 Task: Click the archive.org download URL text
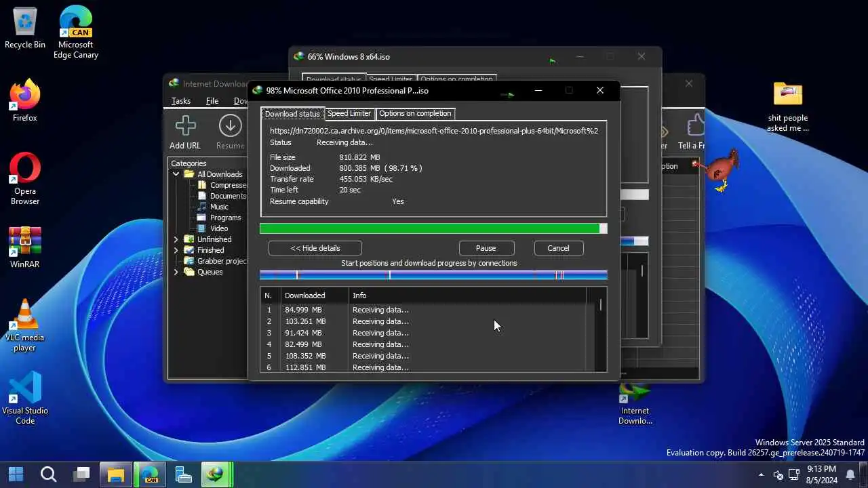coord(434,131)
